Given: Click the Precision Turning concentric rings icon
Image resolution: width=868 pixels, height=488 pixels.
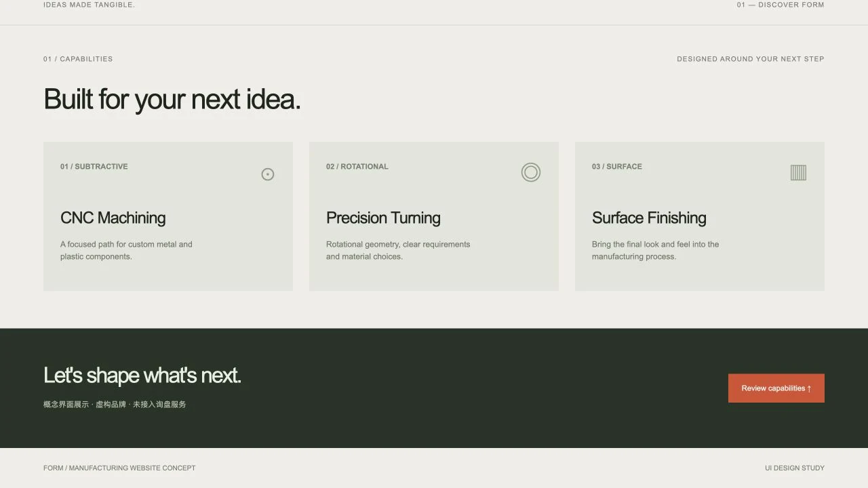Looking at the screenshot, I should 531,172.
